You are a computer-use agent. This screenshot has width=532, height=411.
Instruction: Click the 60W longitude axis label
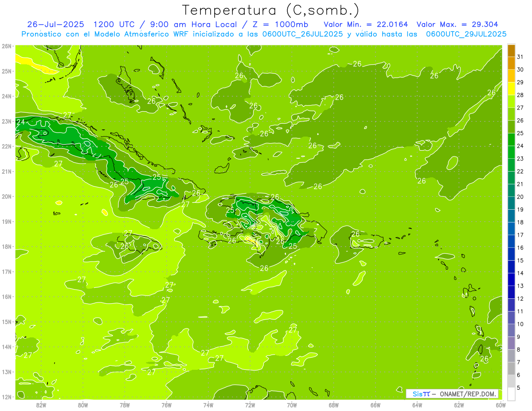[x=501, y=404]
